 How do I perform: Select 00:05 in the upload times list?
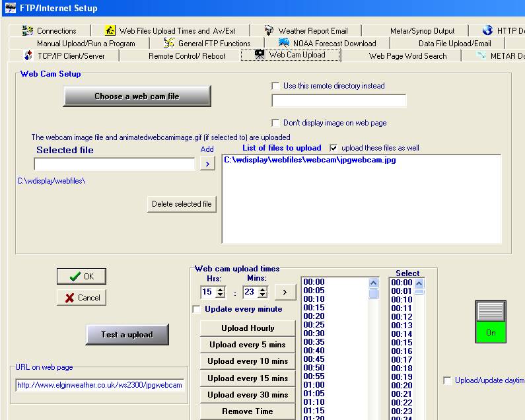pyautogui.click(x=314, y=291)
